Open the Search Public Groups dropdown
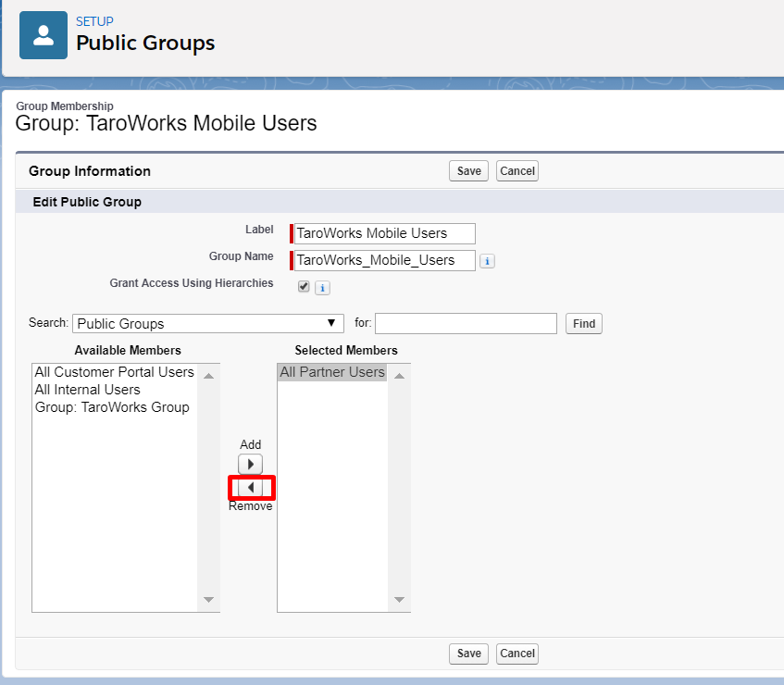Screen dimensions: 784x685 pyautogui.click(x=208, y=323)
